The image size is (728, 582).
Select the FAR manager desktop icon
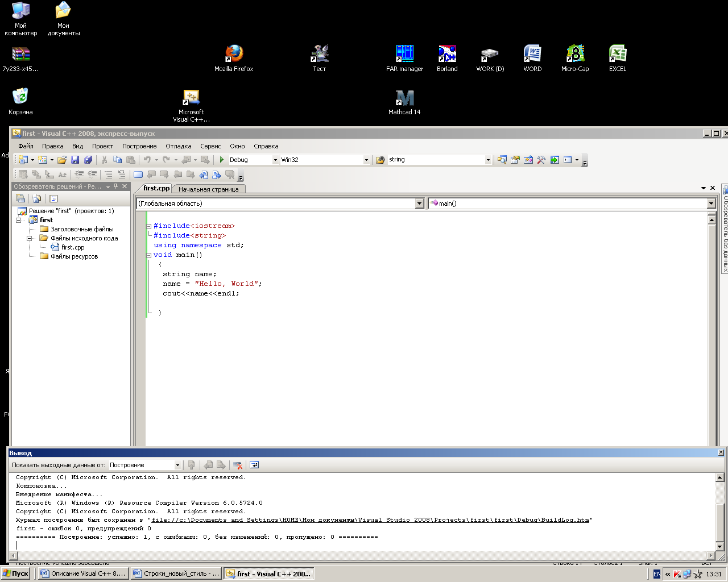click(404, 59)
